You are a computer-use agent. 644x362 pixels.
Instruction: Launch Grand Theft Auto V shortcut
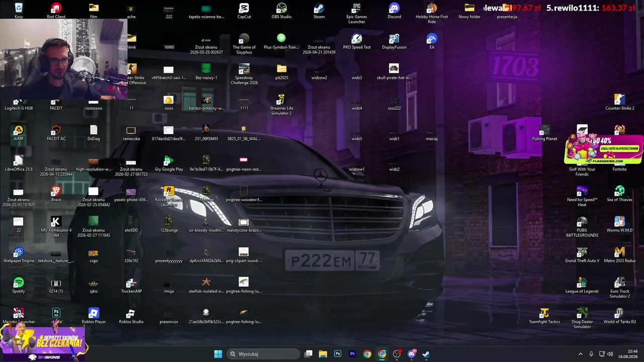tap(582, 254)
